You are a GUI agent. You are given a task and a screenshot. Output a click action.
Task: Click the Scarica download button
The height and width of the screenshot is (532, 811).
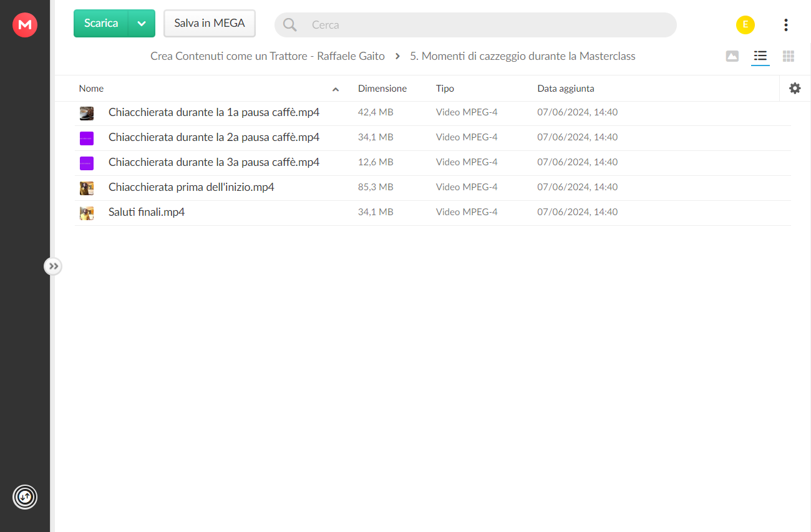[x=101, y=23]
